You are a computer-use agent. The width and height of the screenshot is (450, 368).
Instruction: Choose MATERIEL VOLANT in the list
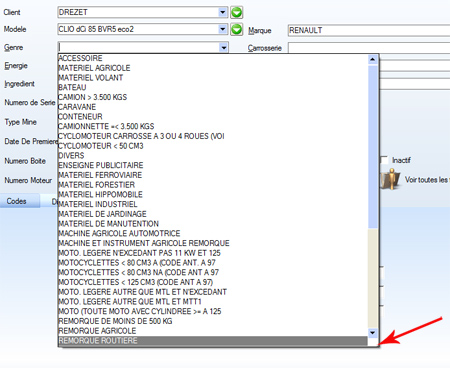[x=213, y=78]
